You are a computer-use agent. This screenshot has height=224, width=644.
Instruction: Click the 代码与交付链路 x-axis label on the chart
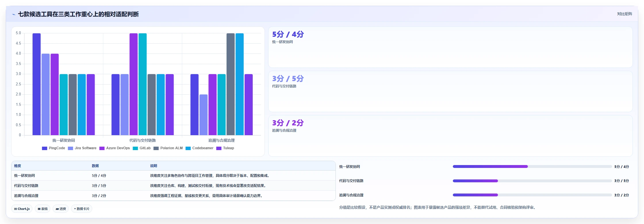tap(143, 140)
